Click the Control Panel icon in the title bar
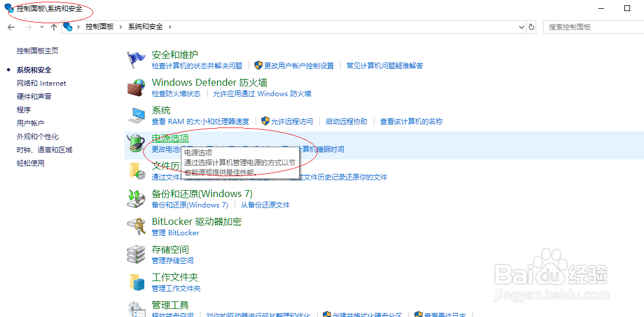Viewport: 644px width, 317px height. point(9,8)
